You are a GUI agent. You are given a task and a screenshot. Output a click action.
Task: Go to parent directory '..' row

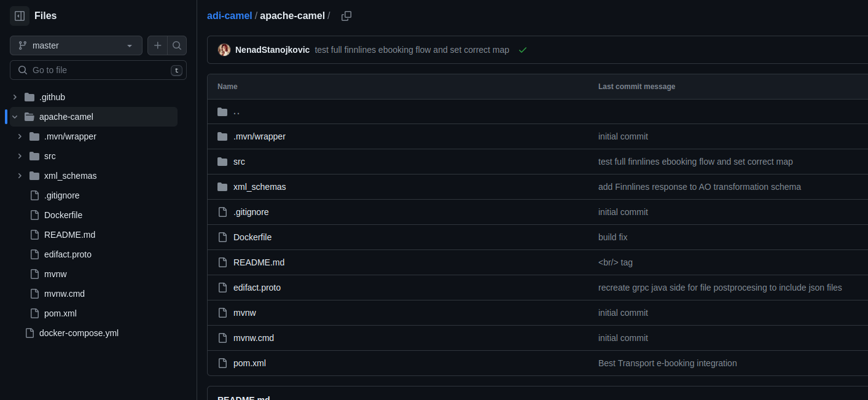click(237, 112)
